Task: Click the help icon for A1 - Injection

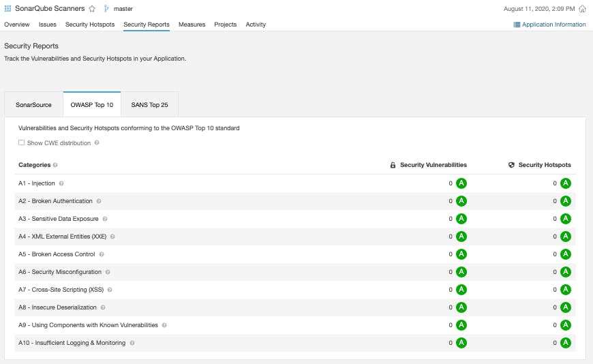Action: [61, 183]
